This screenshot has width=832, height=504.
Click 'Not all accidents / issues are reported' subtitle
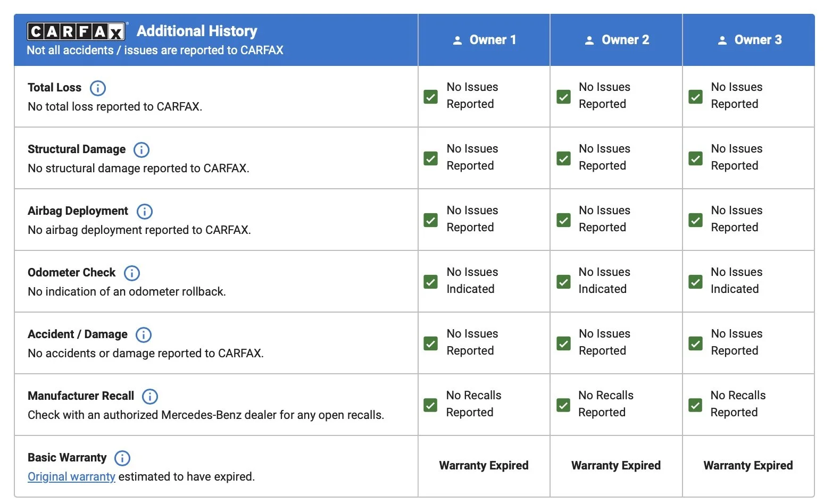tap(155, 51)
